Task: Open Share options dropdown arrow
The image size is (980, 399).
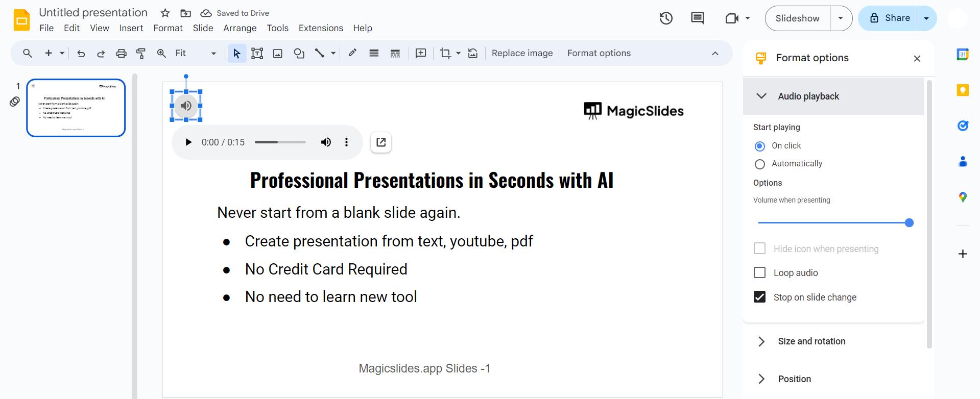Action: pyautogui.click(x=926, y=18)
